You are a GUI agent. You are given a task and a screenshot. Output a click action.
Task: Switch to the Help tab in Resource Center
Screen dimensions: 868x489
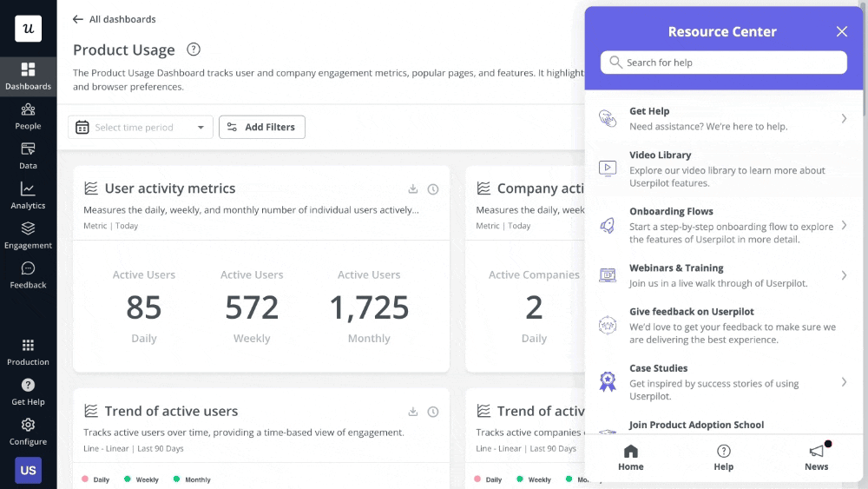723,458
